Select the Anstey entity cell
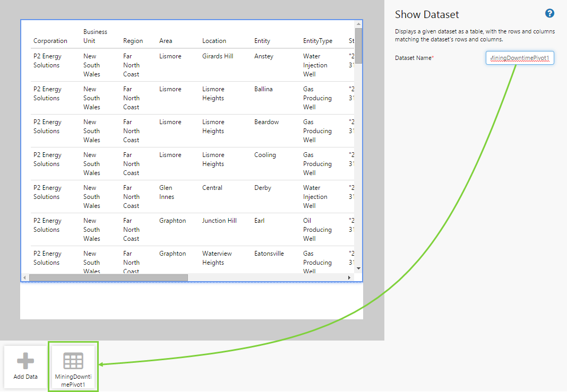 coord(264,56)
